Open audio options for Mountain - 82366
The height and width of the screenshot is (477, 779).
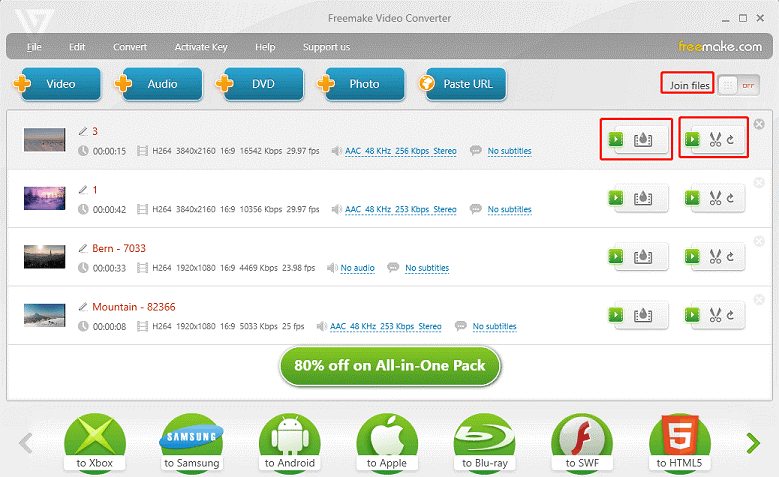(x=386, y=326)
